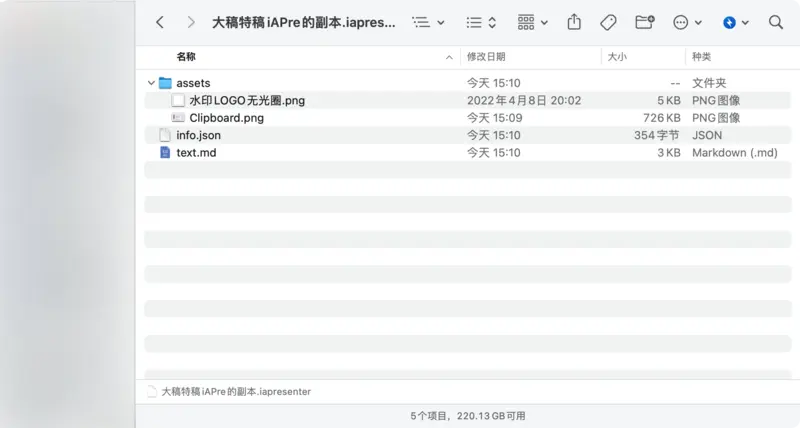Sort by the 大小 column header

(617, 57)
